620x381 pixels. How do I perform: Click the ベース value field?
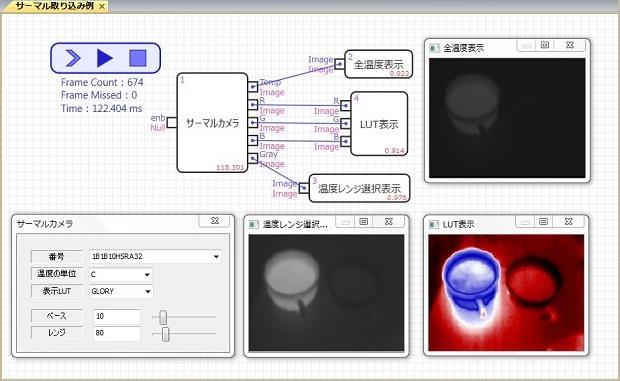(117, 316)
